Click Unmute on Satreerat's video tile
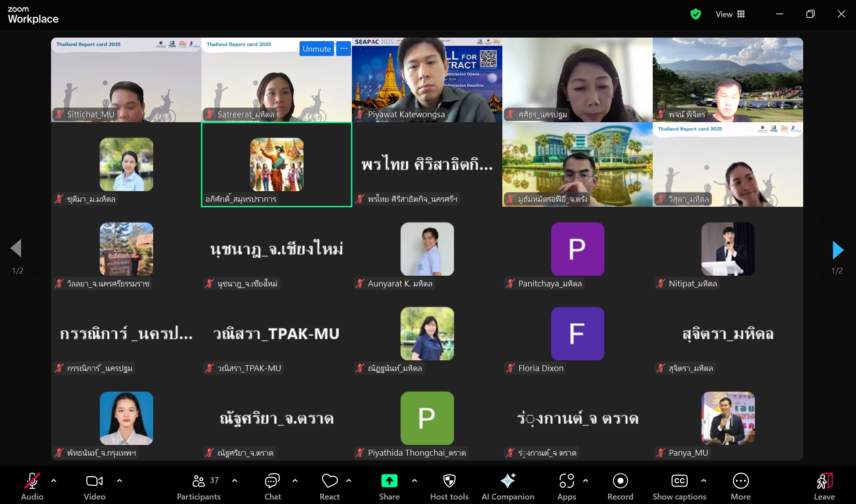Screen dimensions: 856x504 coord(317,49)
